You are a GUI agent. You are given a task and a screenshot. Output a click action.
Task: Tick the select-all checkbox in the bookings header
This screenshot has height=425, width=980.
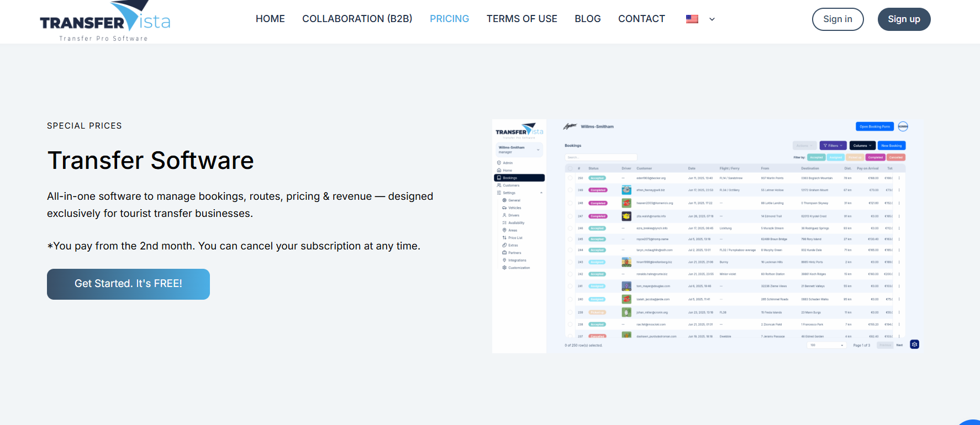(570, 168)
